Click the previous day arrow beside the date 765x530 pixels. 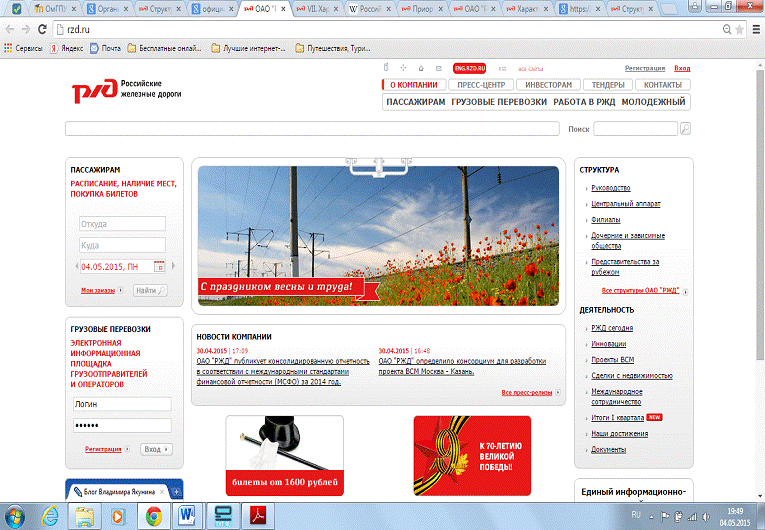point(76,267)
